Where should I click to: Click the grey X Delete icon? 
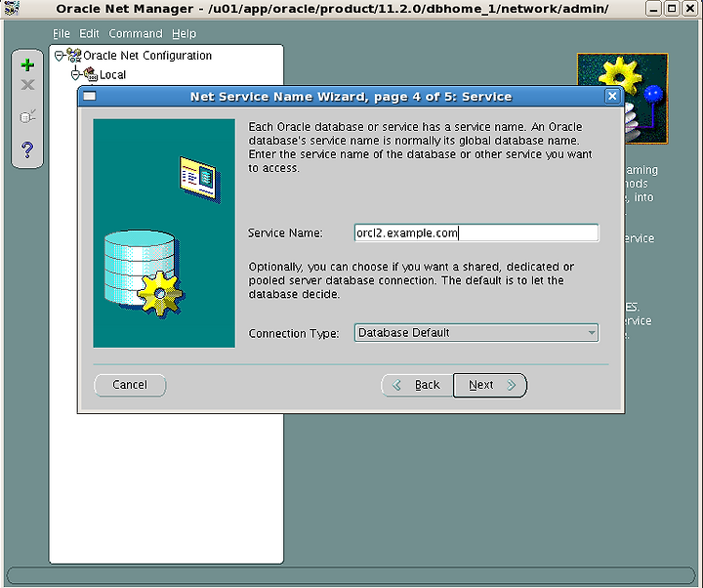27,85
